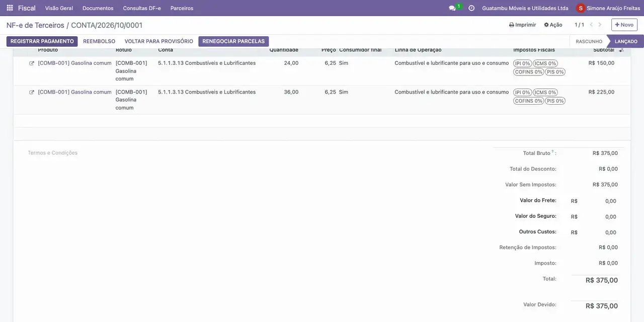Click the Total R$ 375,00 value

coord(601,280)
